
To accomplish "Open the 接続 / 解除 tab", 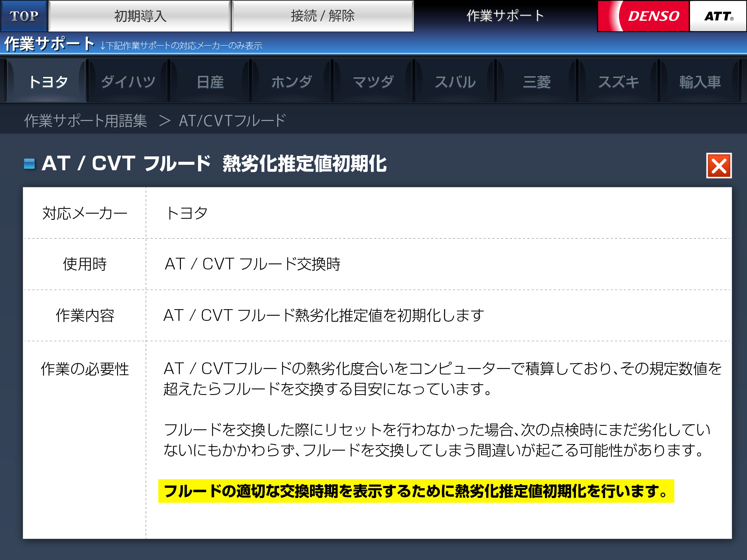I will coord(322,16).
